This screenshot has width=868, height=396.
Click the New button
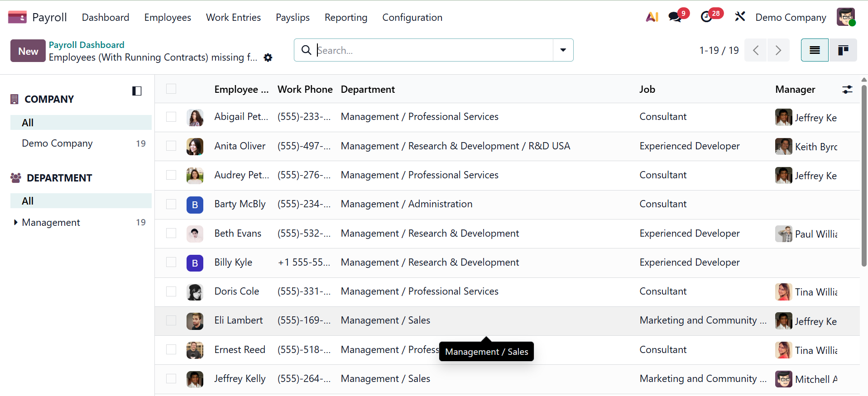(x=28, y=51)
